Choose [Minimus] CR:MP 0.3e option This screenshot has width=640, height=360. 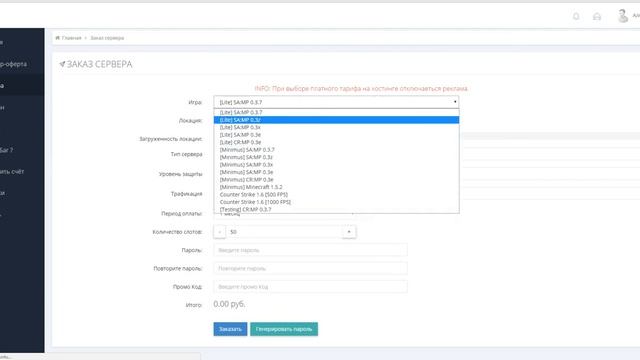click(x=336, y=180)
